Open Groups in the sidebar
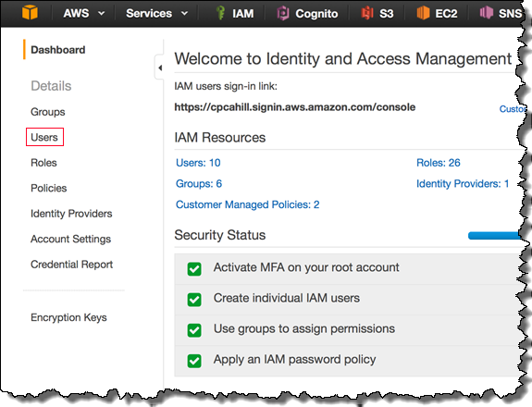The image size is (532, 407). [48, 112]
